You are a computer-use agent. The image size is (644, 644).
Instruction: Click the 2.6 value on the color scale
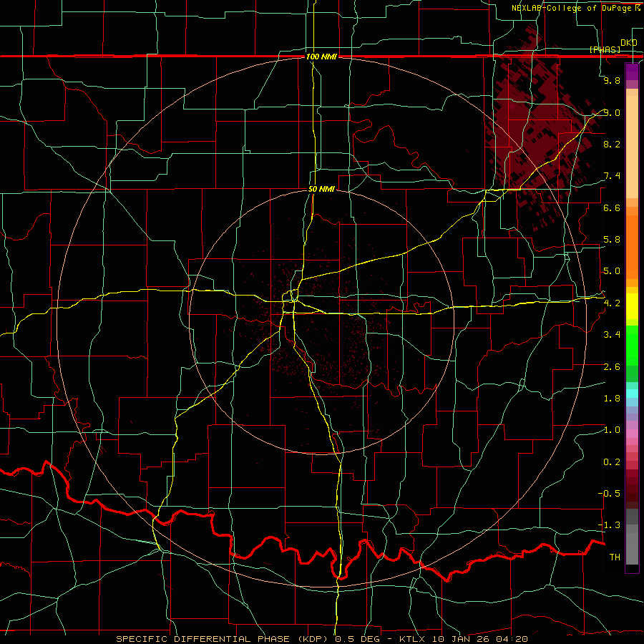click(x=612, y=367)
